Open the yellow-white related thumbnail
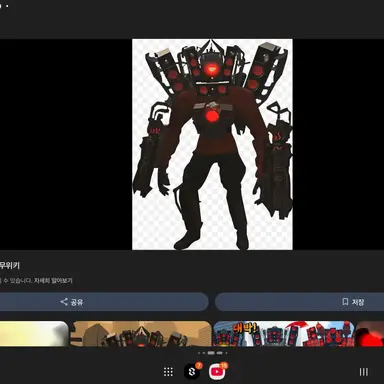This screenshot has height=384, width=384. tap(34, 334)
